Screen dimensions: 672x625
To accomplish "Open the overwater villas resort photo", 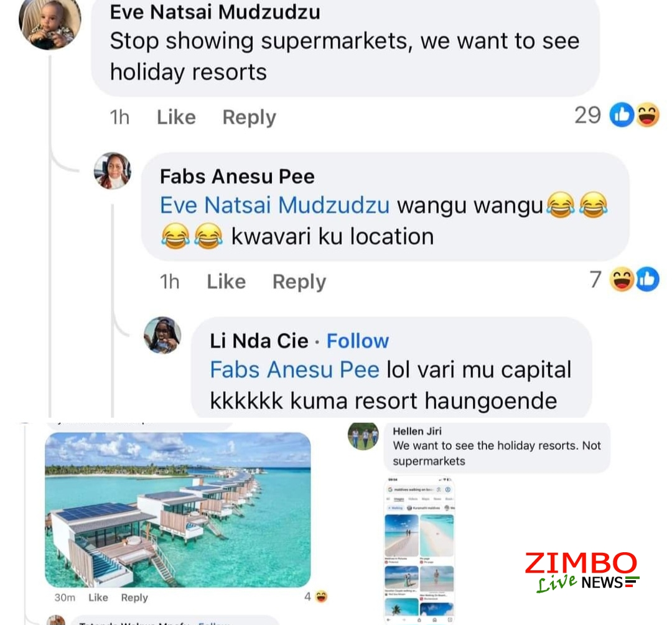I will click(178, 510).
